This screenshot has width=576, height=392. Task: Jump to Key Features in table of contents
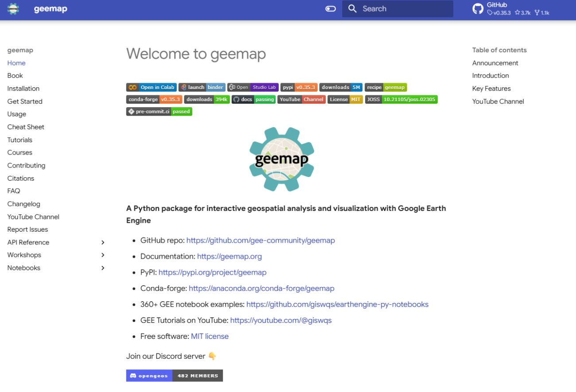pyautogui.click(x=491, y=89)
